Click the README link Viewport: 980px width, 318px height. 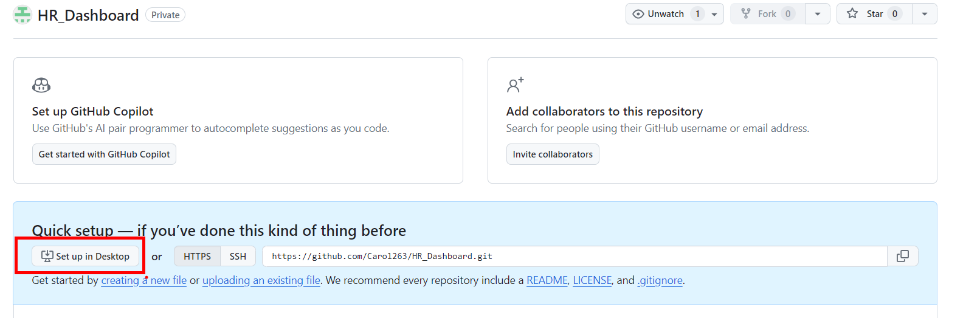547,280
